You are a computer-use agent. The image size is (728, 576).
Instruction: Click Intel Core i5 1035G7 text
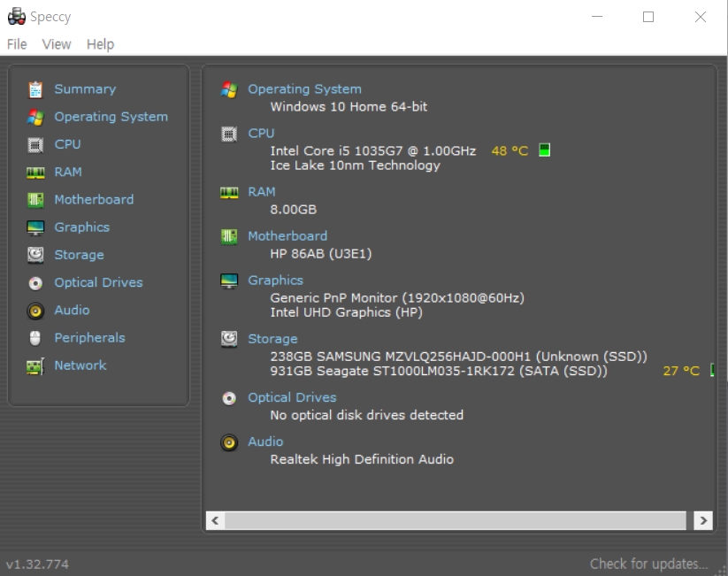coord(372,151)
